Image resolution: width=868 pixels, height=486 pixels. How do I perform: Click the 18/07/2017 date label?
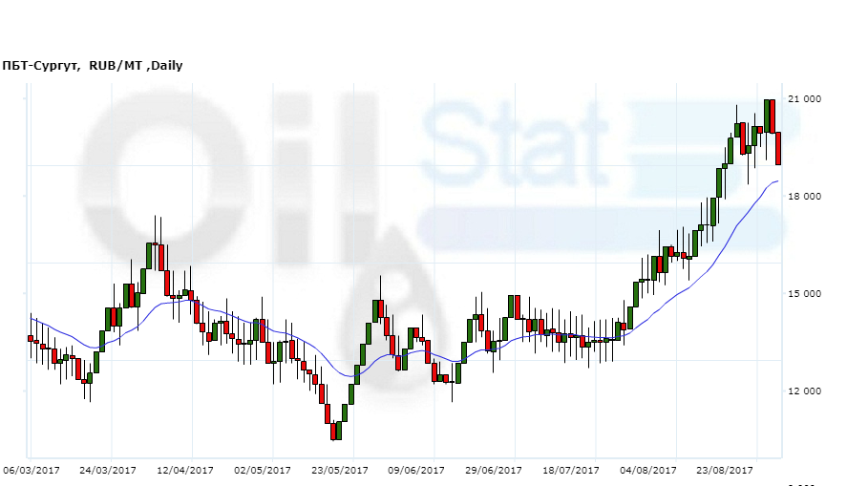(x=571, y=471)
